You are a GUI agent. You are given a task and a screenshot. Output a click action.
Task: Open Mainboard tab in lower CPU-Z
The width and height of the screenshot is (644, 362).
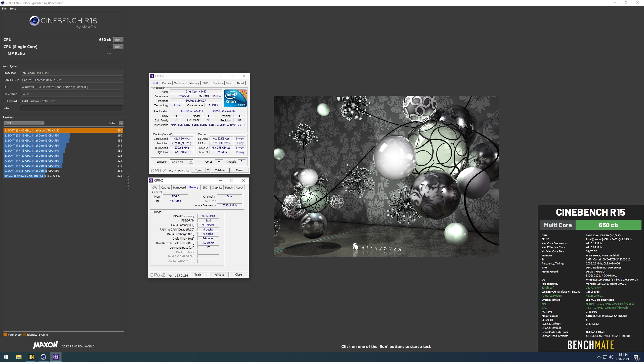point(179,188)
